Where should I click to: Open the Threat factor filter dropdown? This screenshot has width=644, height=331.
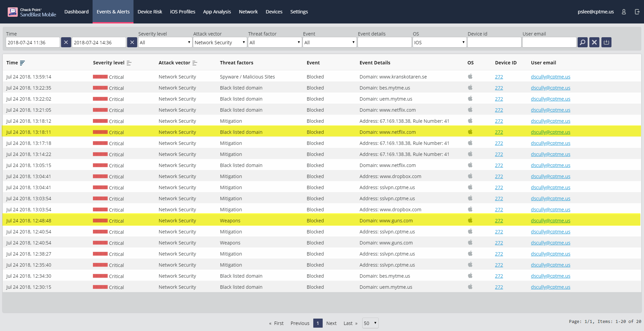coord(275,42)
